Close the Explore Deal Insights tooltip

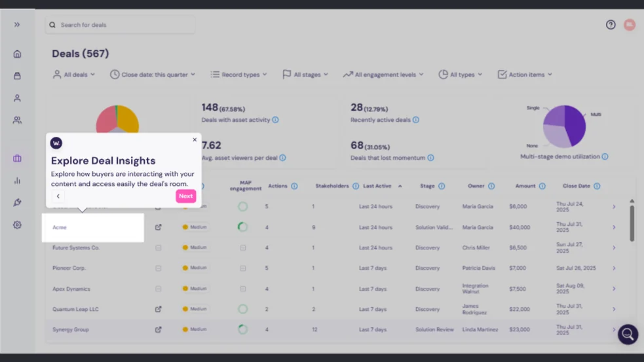(195, 139)
